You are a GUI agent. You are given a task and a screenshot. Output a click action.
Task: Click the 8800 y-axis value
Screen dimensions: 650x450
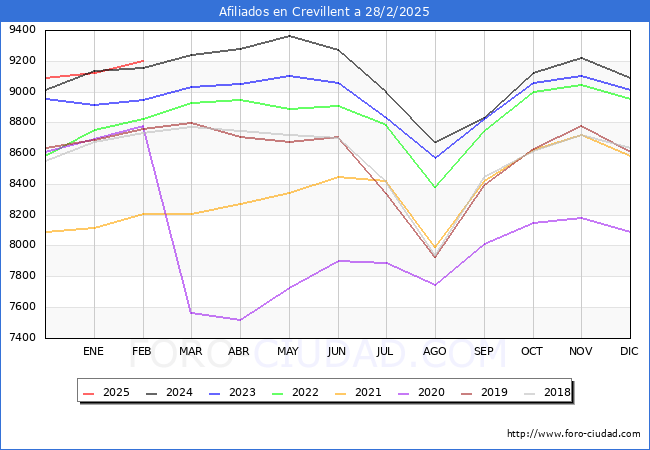22,122
